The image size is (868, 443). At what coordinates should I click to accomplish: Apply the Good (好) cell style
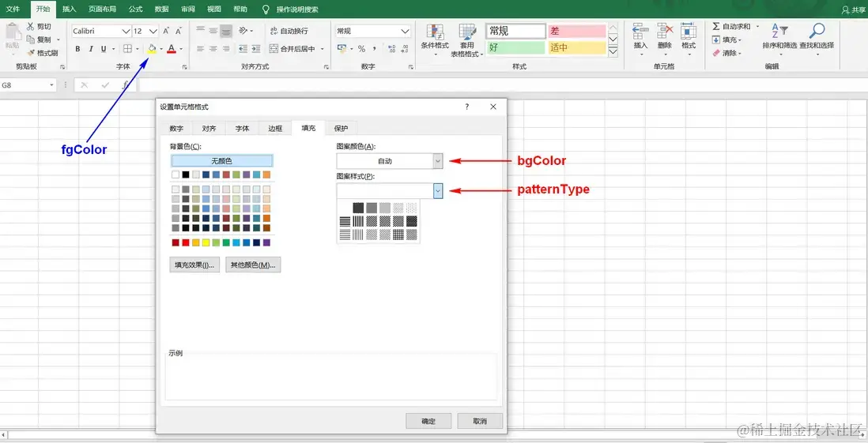click(x=515, y=47)
